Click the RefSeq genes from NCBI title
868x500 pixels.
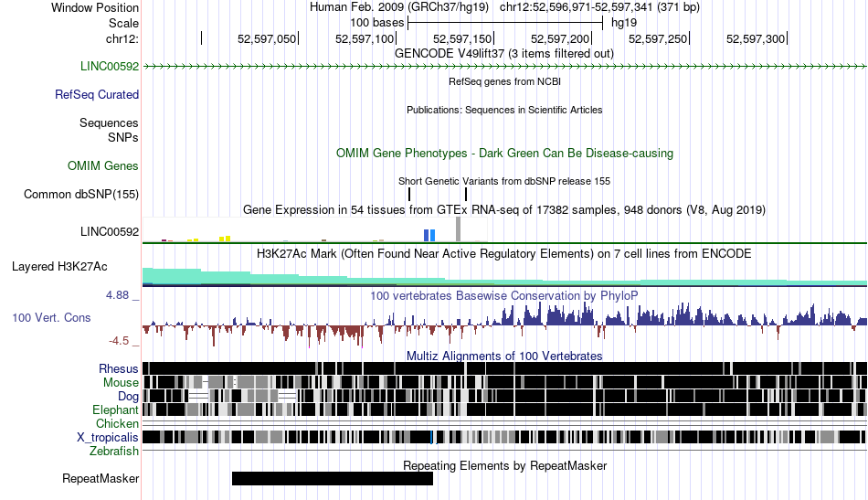(504, 81)
